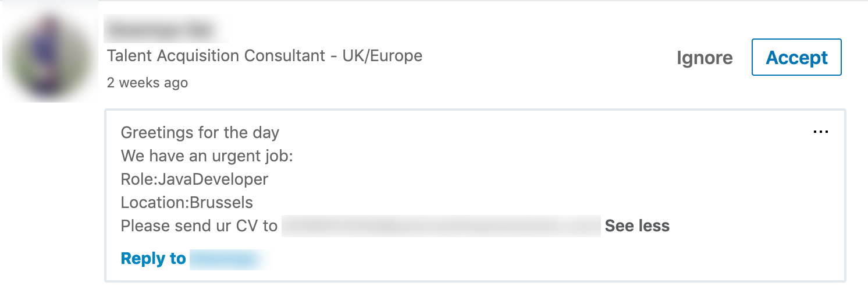Click the Greetings for the day line
The image size is (868, 296).
pyautogui.click(x=200, y=133)
